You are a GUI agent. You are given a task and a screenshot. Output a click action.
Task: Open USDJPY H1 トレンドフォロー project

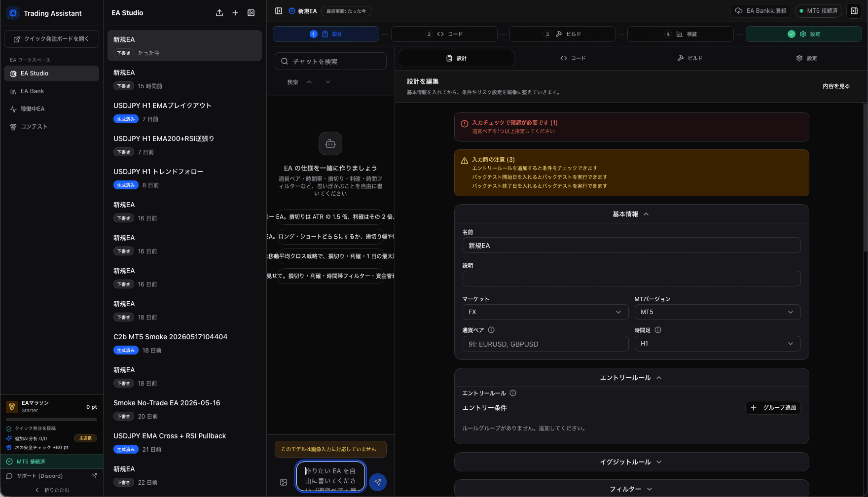coord(184,178)
